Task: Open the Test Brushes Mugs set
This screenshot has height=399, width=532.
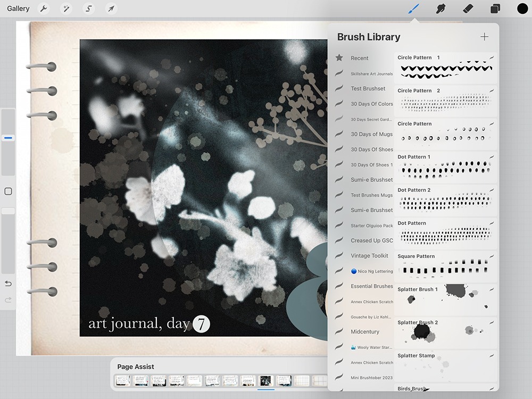Action: 371,195
